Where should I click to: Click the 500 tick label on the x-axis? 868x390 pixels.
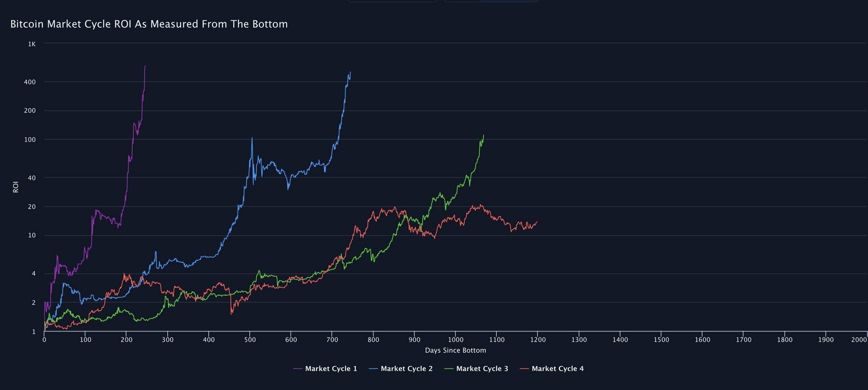pyautogui.click(x=250, y=340)
